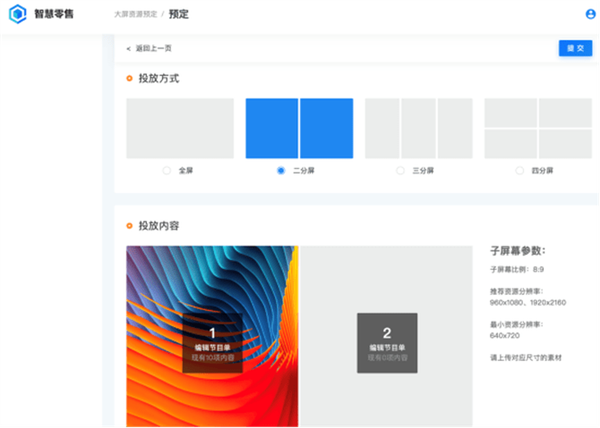
Task: Edit playlist for screen 1
Action: [212, 343]
